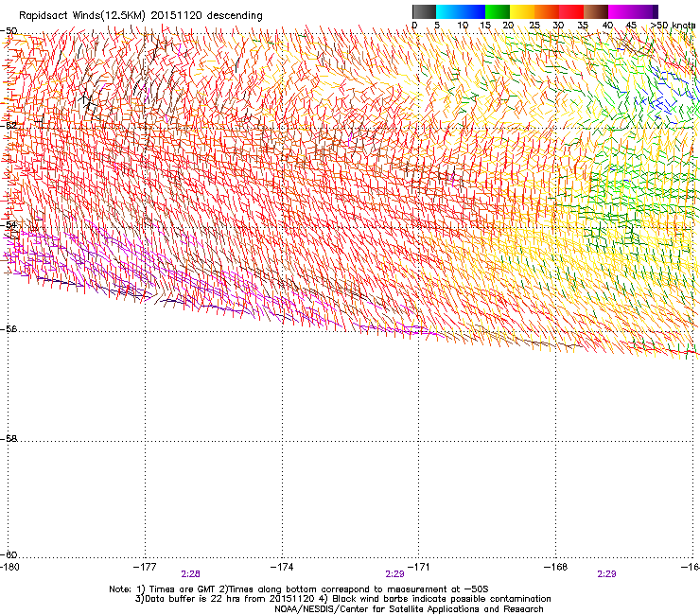Click the 'Data buffer is 22 hrs' note line
Screen dimensions: 700x615
point(342,599)
